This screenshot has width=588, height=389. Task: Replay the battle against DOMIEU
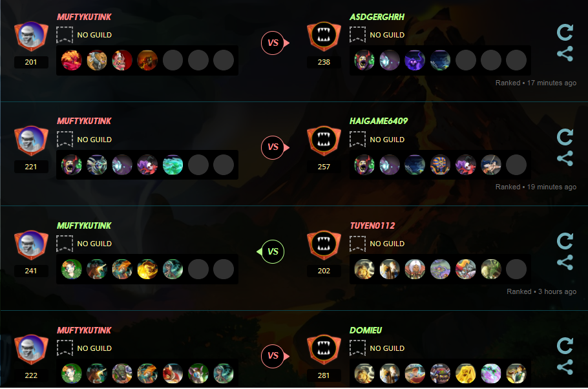565,346
